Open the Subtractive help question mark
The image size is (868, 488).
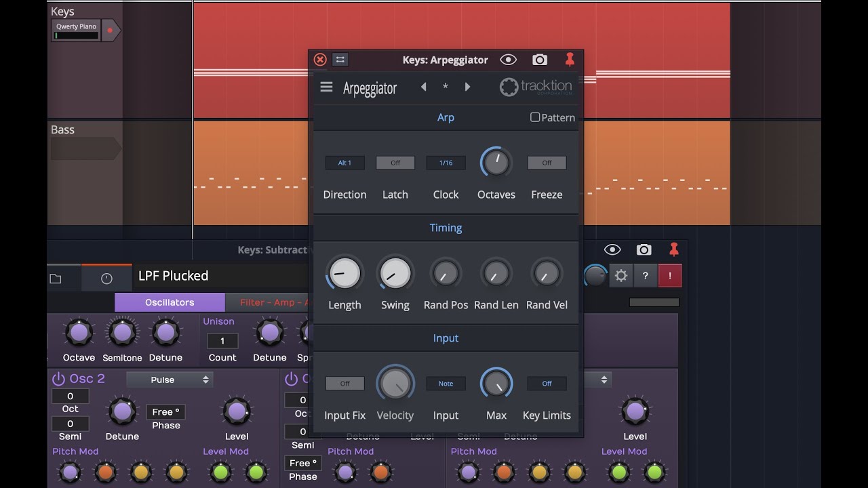[x=645, y=276]
